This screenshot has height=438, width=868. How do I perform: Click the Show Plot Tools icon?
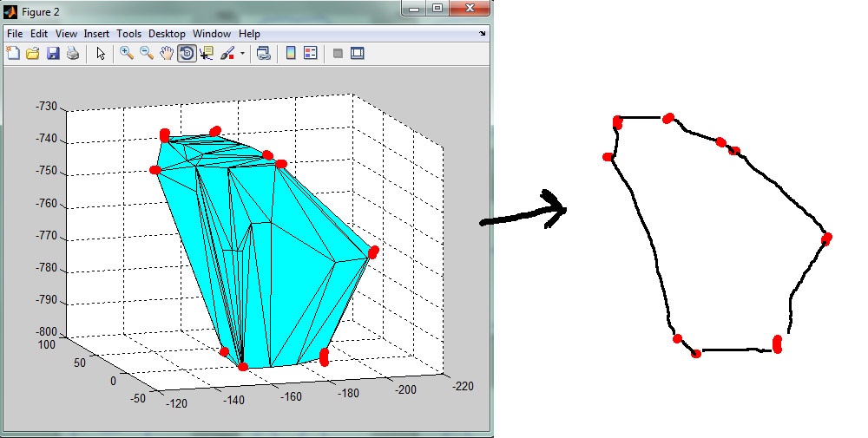tap(357, 54)
